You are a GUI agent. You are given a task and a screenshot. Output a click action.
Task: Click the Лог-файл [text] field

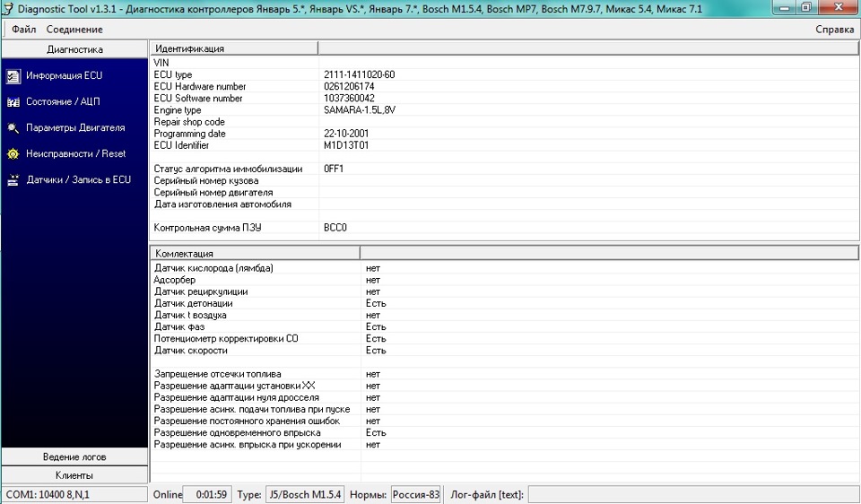coord(693,495)
